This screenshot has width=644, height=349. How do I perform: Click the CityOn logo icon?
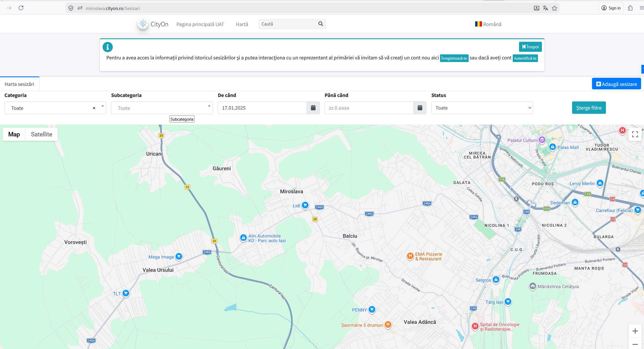[x=143, y=24]
